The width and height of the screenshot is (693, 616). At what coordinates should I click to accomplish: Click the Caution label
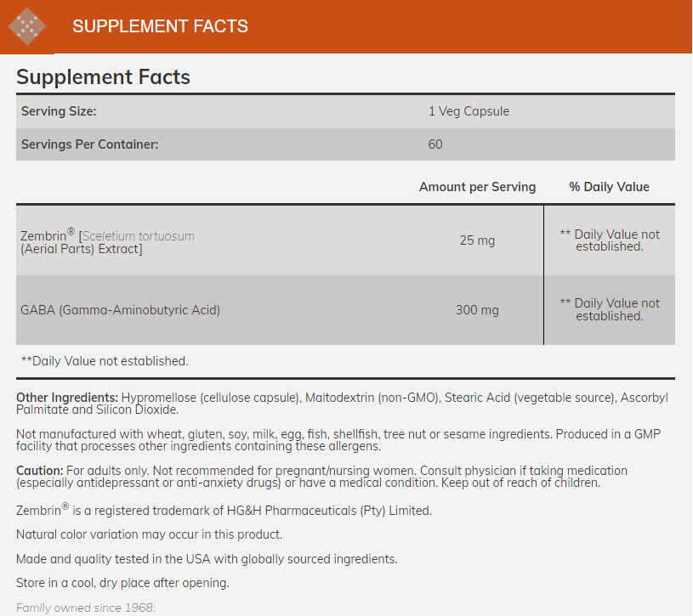click(x=39, y=471)
